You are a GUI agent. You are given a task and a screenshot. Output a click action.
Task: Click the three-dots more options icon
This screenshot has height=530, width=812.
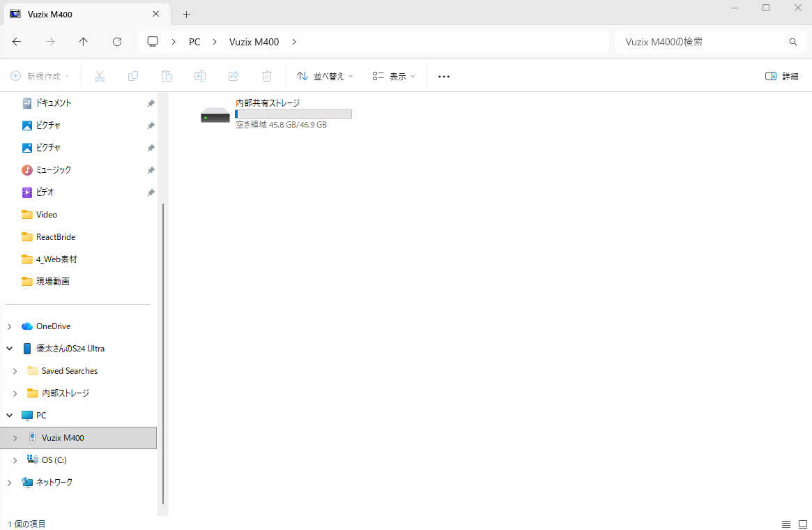click(x=444, y=76)
